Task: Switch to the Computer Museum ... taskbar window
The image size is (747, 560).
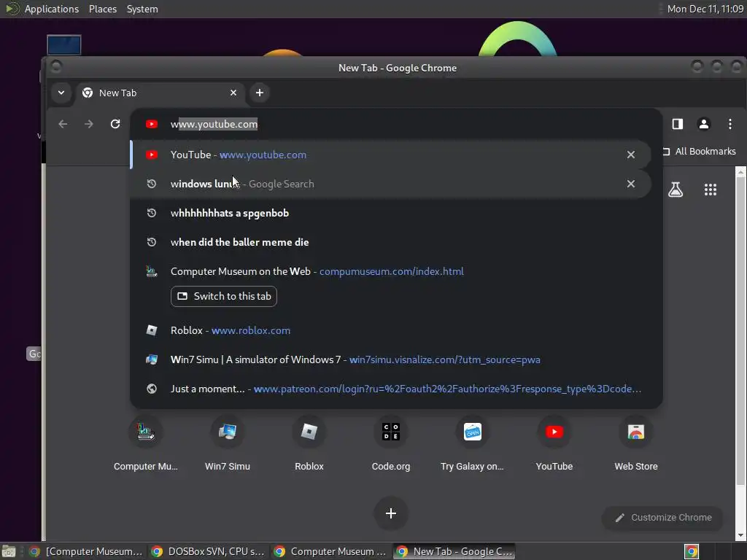Action: [x=330, y=551]
